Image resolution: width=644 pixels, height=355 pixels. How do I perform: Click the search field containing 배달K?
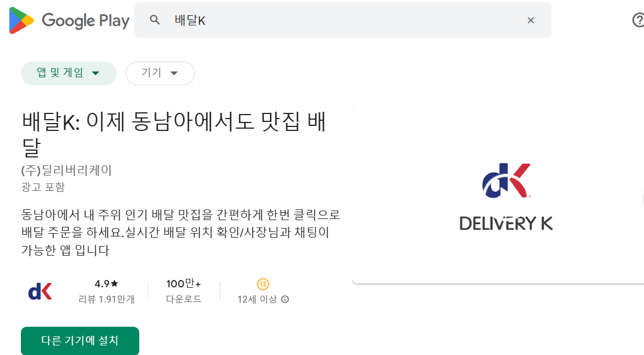coord(342,20)
